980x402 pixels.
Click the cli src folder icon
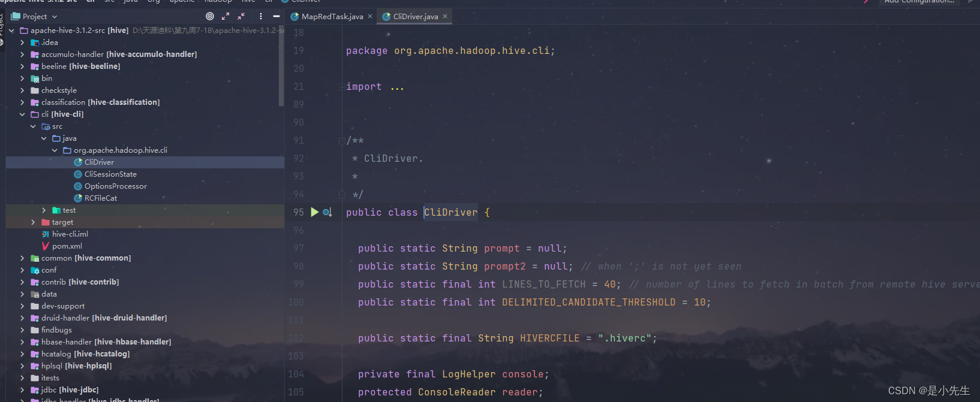[x=46, y=126]
